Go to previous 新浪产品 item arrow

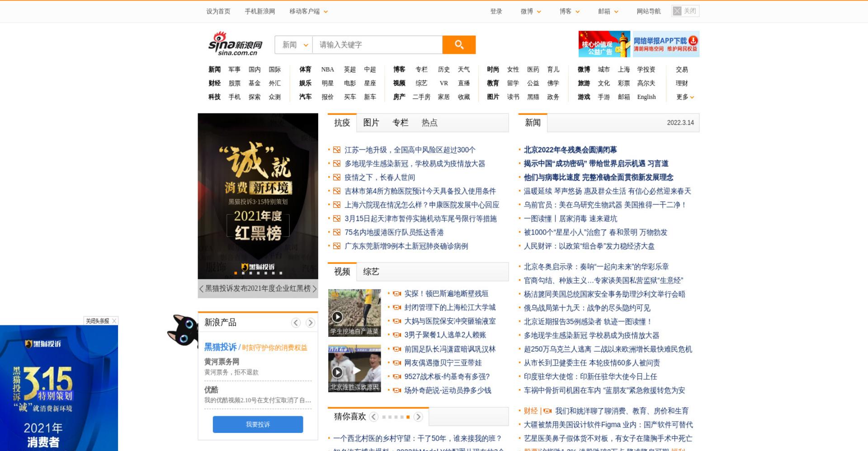point(296,323)
